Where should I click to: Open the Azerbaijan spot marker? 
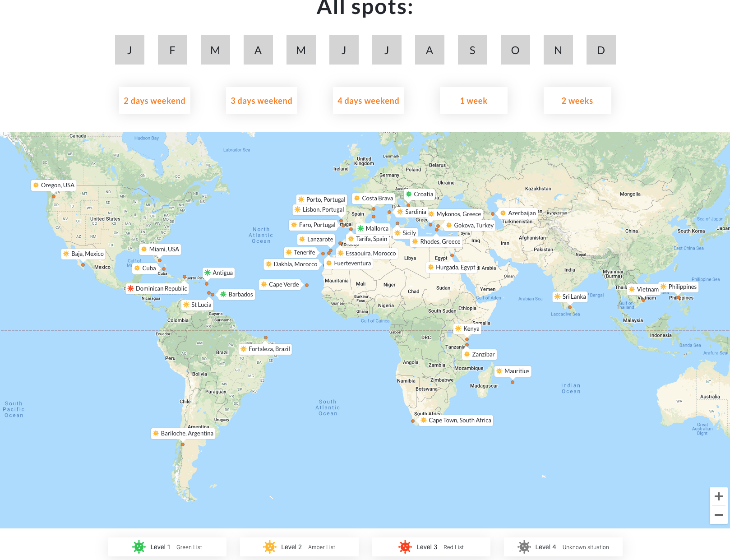pyautogui.click(x=518, y=213)
